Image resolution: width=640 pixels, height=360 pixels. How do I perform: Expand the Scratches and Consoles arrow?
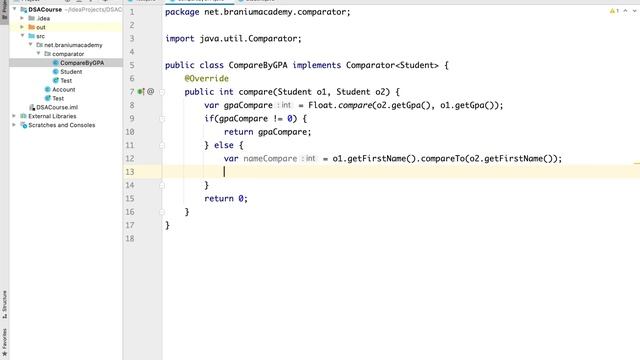(15, 125)
